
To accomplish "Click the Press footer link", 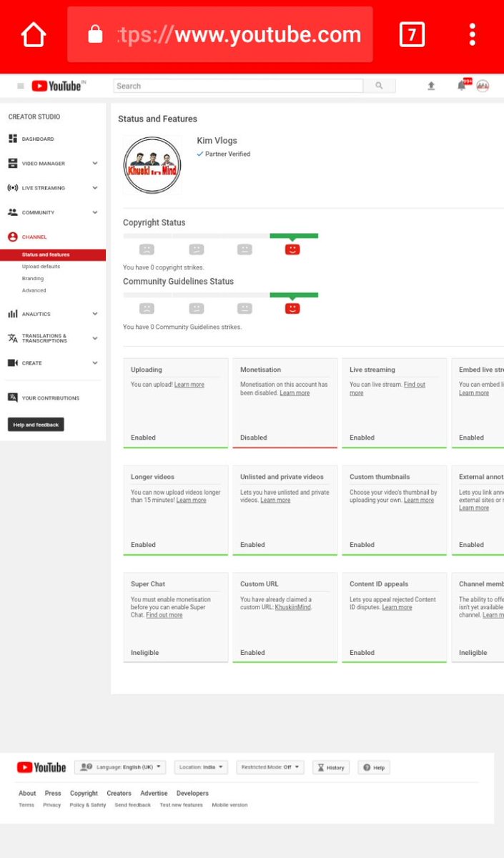I will click(53, 793).
